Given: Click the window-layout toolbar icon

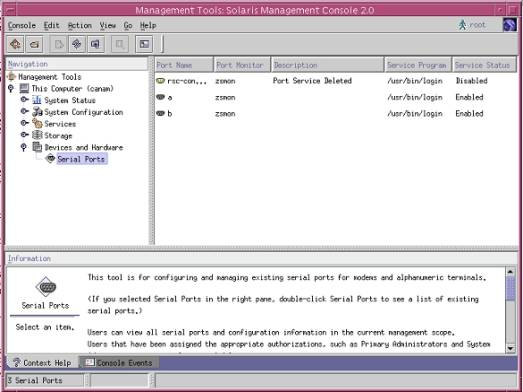Looking at the screenshot, I should [x=144, y=44].
